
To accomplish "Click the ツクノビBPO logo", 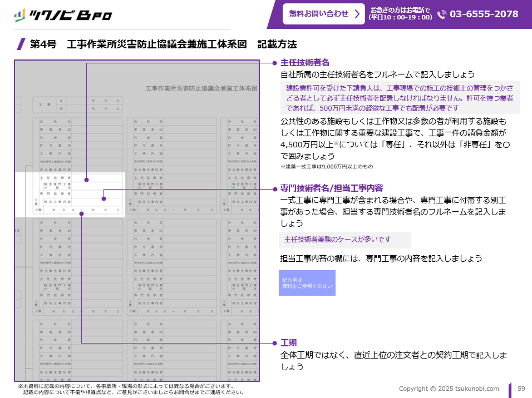I will (63, 15).
